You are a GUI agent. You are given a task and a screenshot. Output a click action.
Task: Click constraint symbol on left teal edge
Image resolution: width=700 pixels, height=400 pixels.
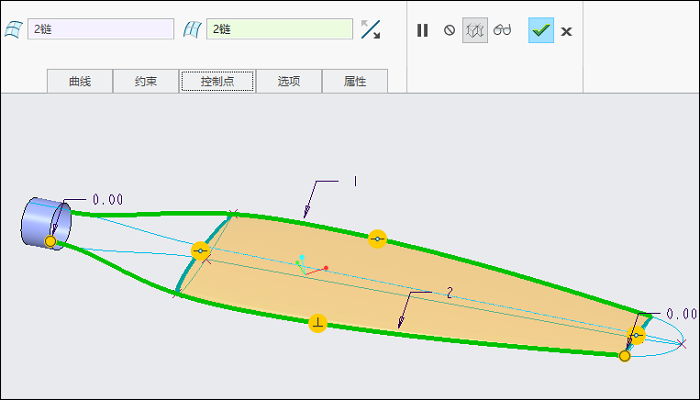tap(200, 251)
